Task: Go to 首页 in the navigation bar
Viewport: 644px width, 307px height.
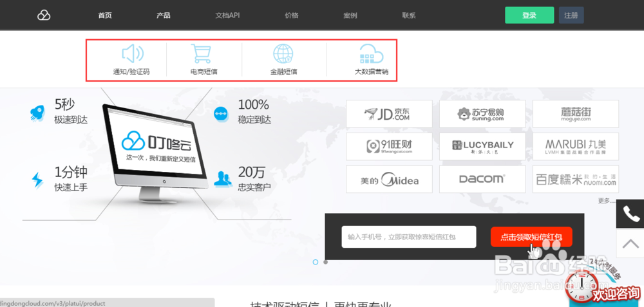Action: point(105,15)
